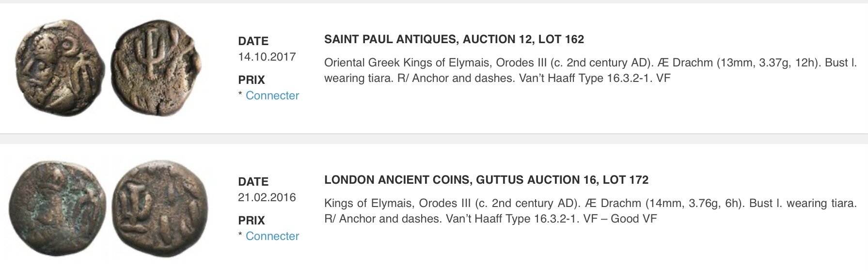Click Connecter link under the 21.02.2016 price
868x271 pixels.
(272, 236)
